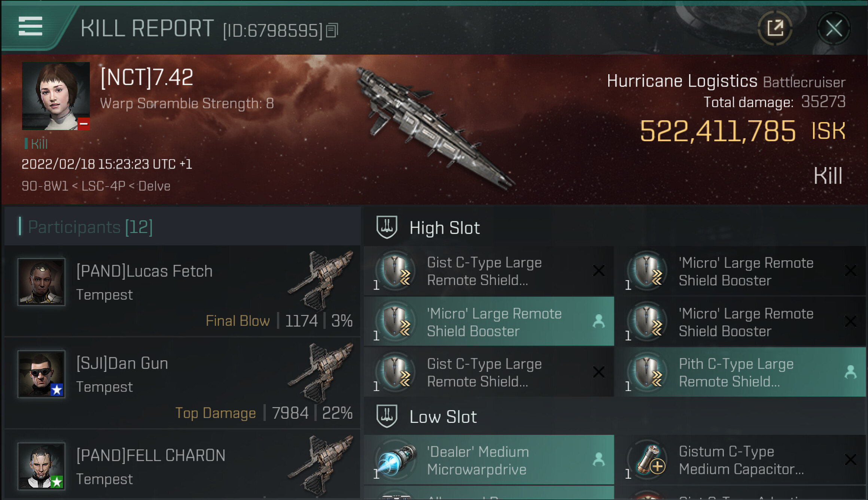
Task: Click the [NCT]7.42 victim name
Action: coord(146,78)
